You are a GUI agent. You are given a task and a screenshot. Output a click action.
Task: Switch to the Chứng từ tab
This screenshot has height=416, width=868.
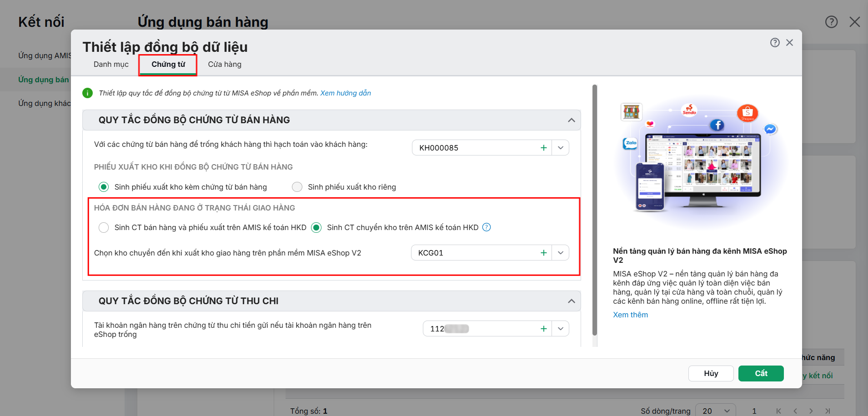pos(168,65)
